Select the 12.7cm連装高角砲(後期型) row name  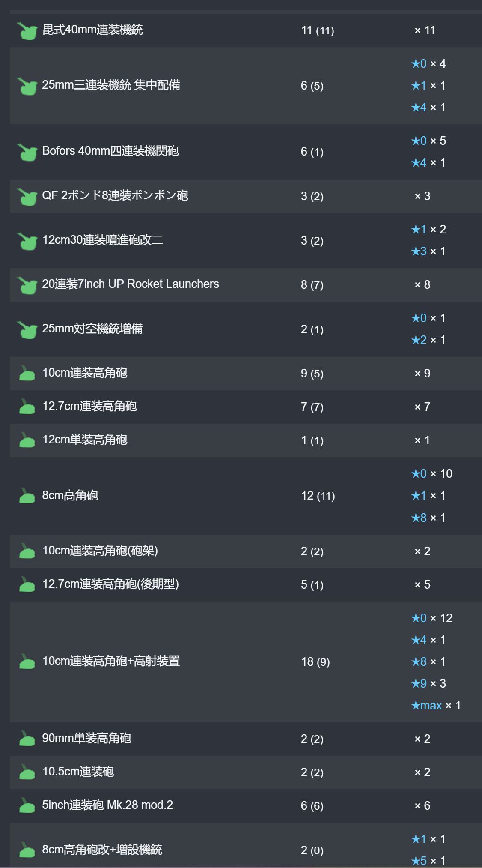pos(110,584)
